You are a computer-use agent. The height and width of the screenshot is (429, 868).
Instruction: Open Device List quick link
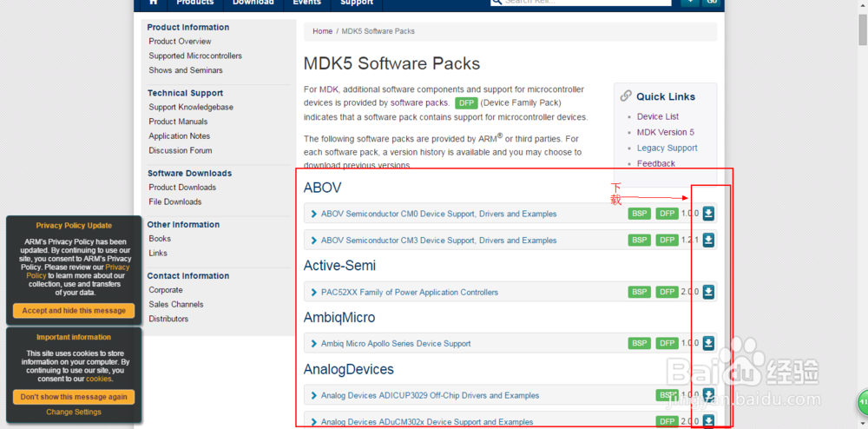[658, 116]
